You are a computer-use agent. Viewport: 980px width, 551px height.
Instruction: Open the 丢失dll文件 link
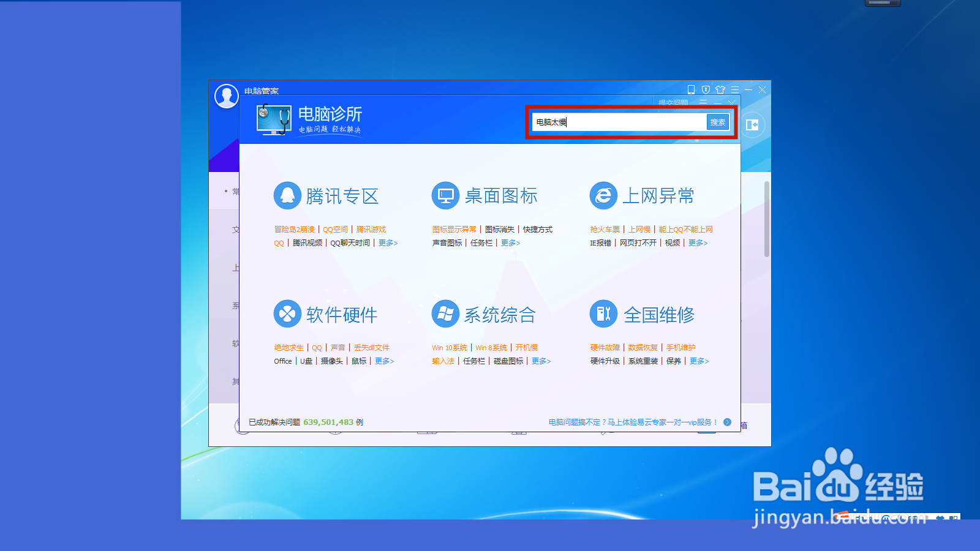pos(372,348)
